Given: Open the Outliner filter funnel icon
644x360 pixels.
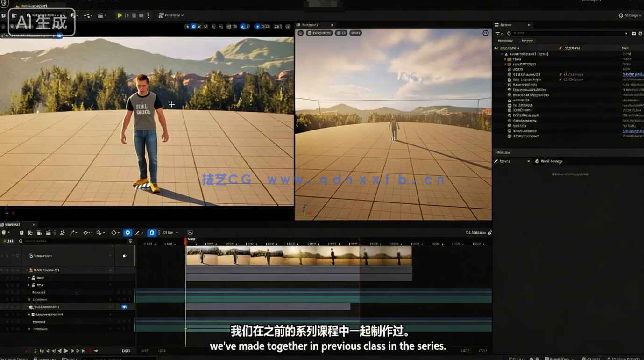Looking at the screenshot, I should [x=498, y=33].
